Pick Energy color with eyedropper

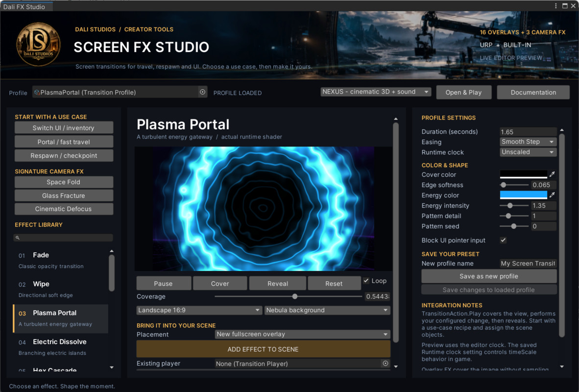pyautogui.click(x=552, y=195)
